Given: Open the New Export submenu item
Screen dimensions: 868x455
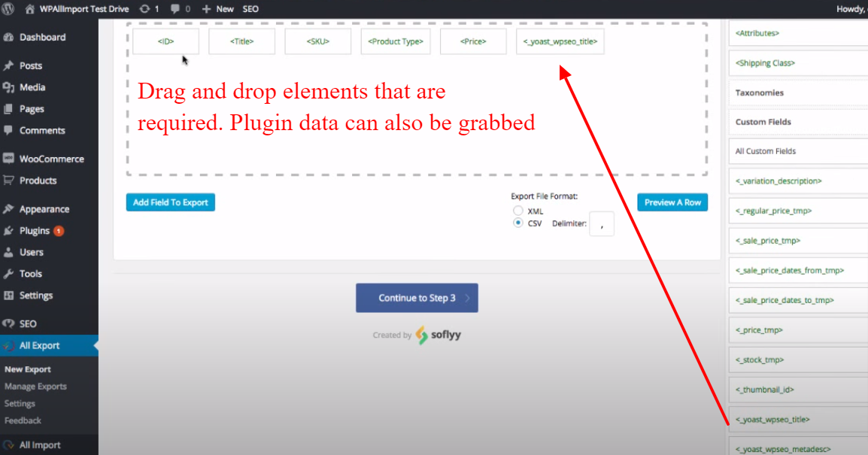Looking at the screenshot, I should tap(28, 369).
